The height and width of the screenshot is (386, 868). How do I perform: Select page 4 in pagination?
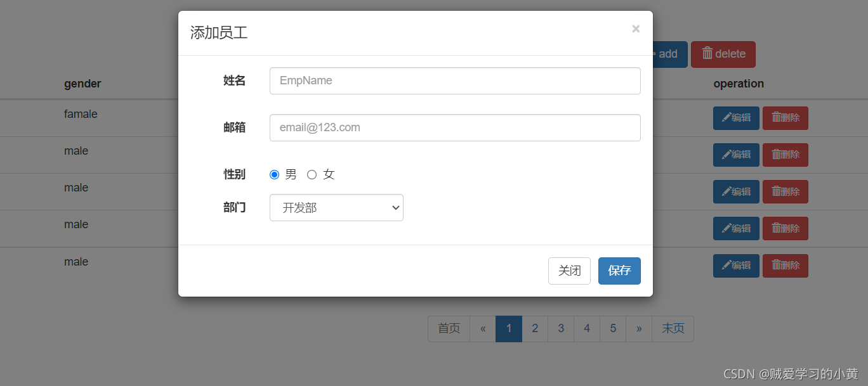pos(587,328)
